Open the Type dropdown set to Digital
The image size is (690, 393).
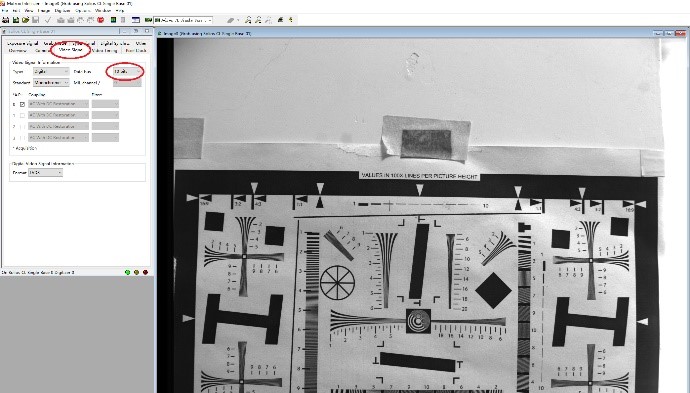pos(51,71)
